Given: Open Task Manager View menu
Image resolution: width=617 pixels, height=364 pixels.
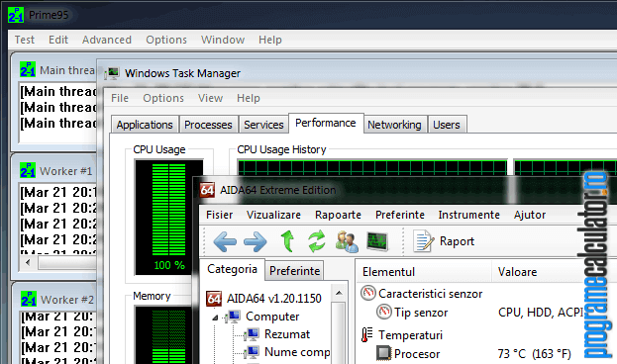Looking at the screenshot, I should click(210, 98).
